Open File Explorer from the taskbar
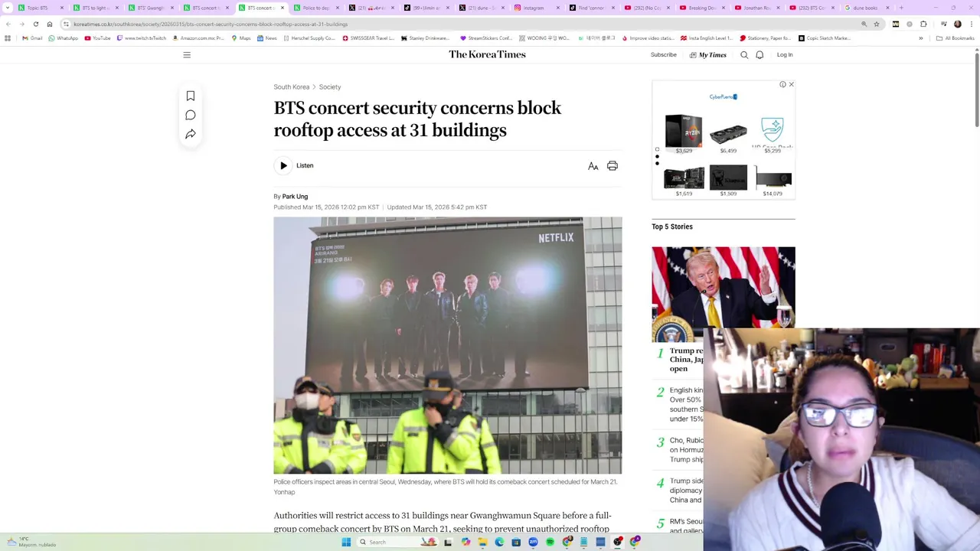This screenshot has height=551, width=980. point(482,542)
